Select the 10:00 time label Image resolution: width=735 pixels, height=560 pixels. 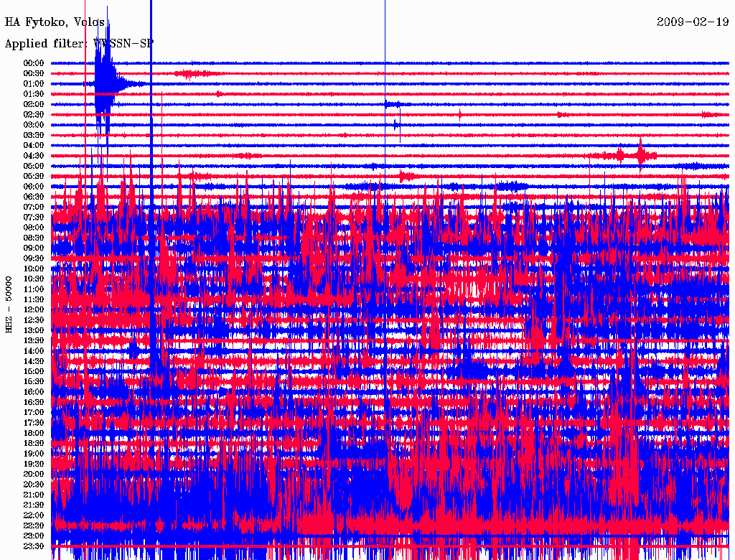34,269
